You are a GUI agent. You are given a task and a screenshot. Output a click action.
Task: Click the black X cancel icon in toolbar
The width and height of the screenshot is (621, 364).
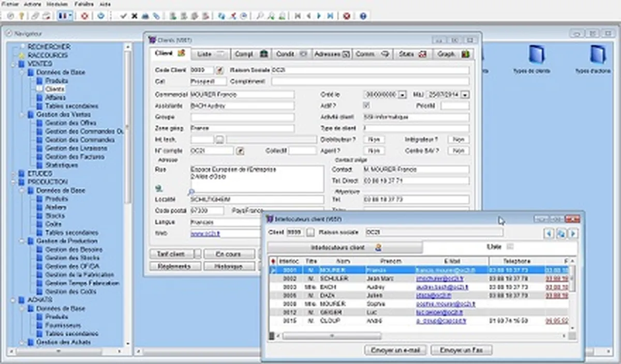[135, 16]
